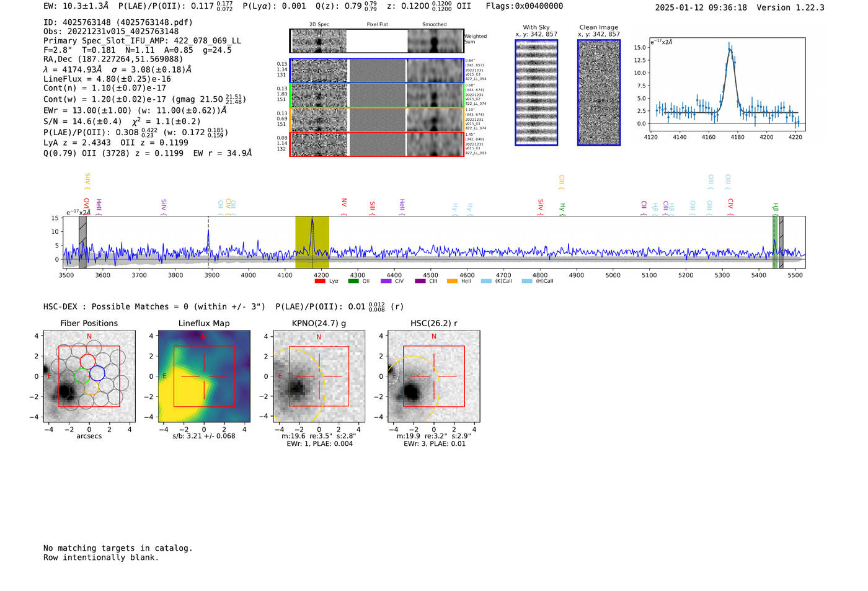
Task: Select the blue-bordered 2D fiber spectrum row
Action: tap(377, 71)
